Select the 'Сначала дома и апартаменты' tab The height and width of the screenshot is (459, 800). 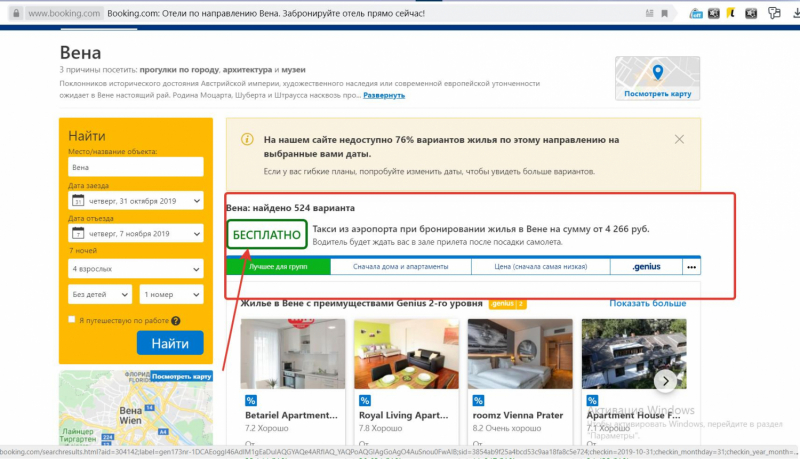click(x=401, y=267)
